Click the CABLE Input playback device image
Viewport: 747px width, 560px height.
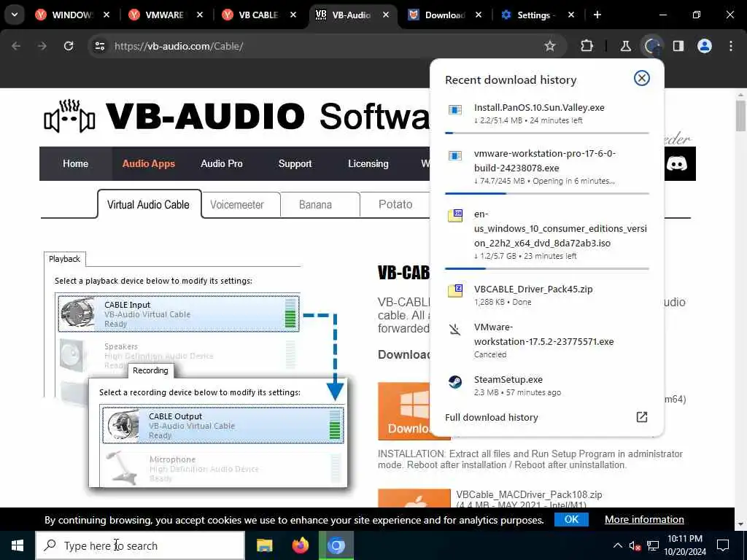tap(77, 314)
